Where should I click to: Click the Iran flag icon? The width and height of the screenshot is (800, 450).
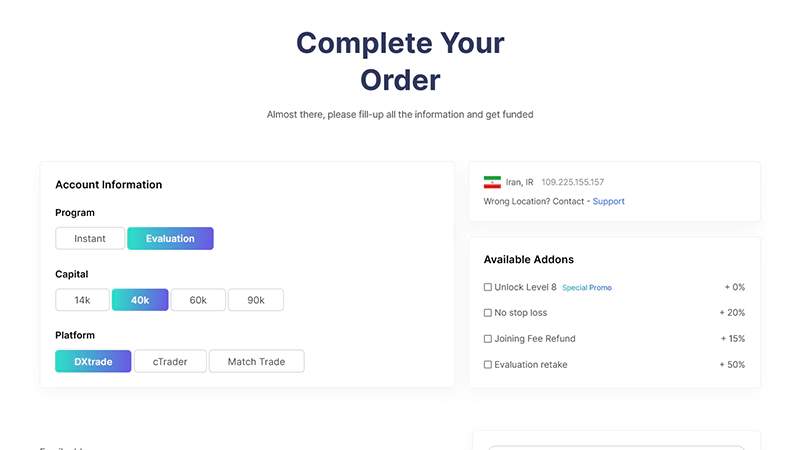pos(492,182)
